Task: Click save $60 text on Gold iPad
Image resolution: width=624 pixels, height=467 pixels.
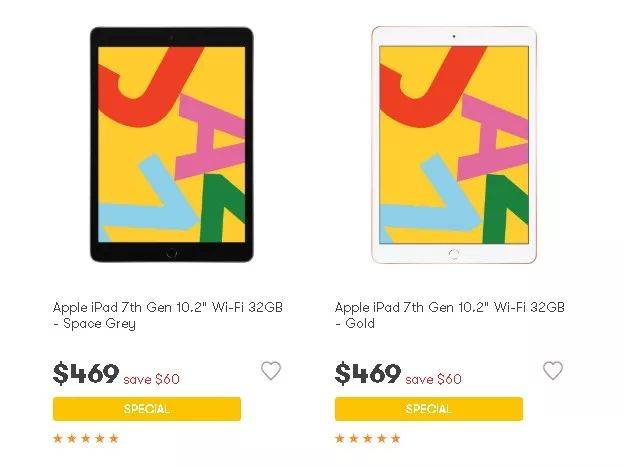Action: 433,379
